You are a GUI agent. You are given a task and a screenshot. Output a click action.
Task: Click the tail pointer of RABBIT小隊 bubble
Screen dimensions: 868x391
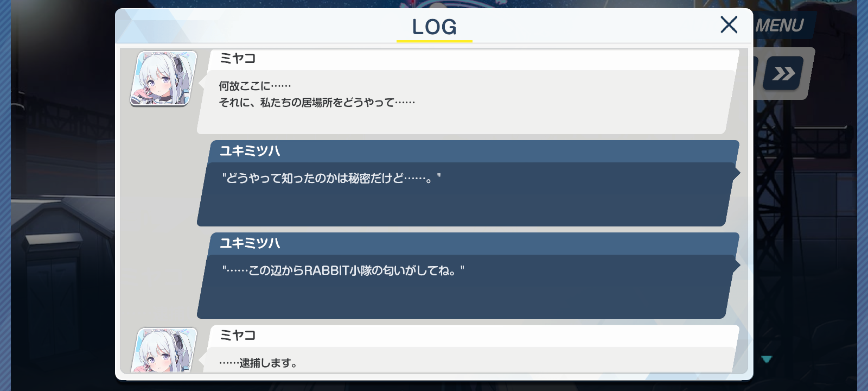(x=737, y=266)
